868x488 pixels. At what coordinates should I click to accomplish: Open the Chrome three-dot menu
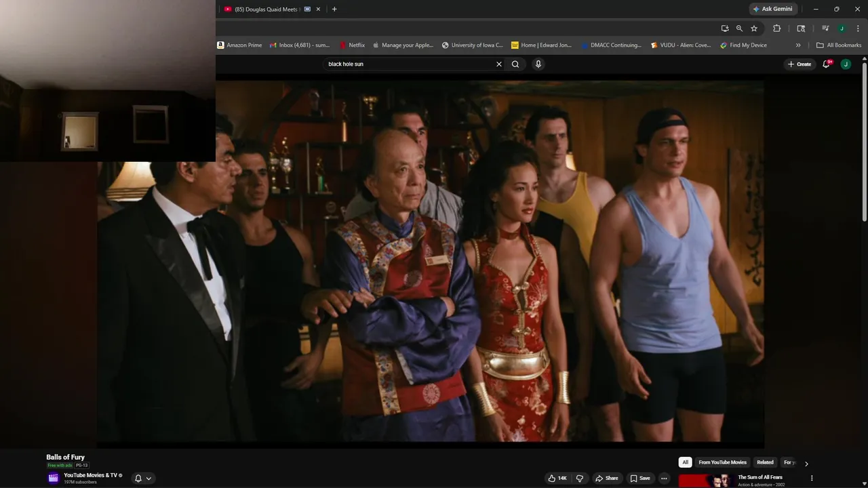858,28
